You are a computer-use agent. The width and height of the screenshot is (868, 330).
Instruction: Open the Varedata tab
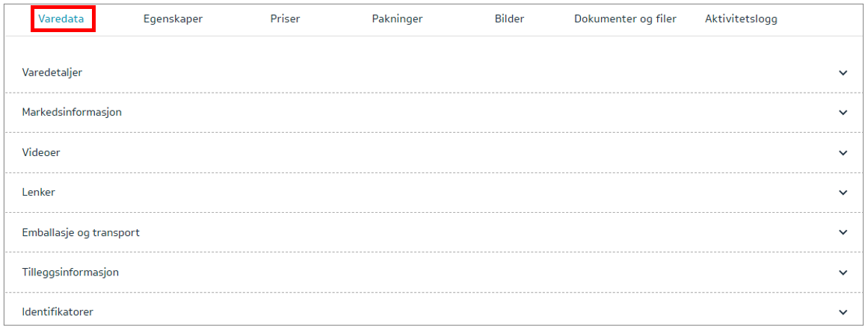tap(61, 19)
